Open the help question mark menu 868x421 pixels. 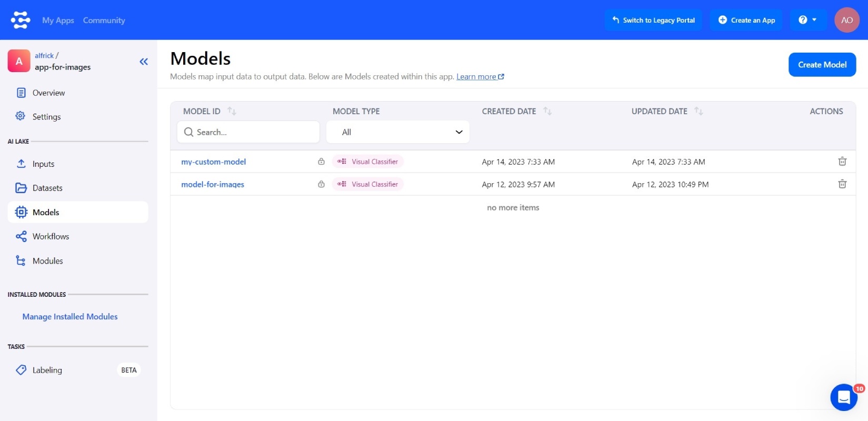pyautogui.click(x=807, y=20)
